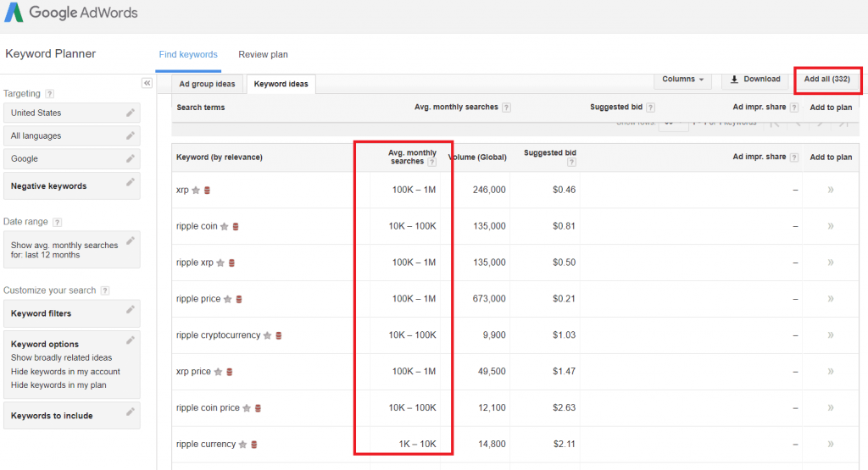Viewport: 868px width, 470px height.
Task: Collapse the left sidebar panel
Action: [147, 83]
